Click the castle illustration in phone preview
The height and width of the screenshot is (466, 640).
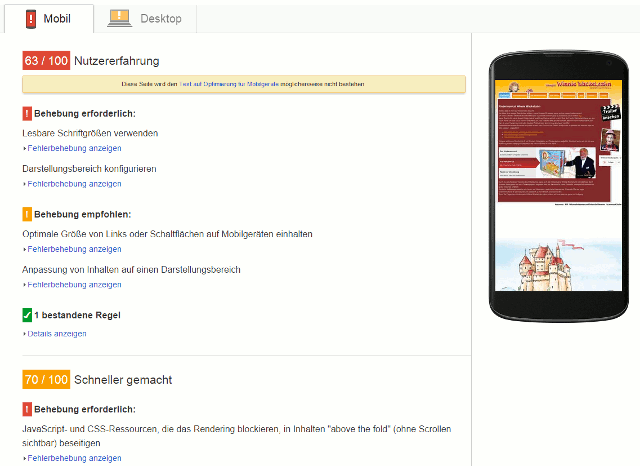click(x=545, y=265)
